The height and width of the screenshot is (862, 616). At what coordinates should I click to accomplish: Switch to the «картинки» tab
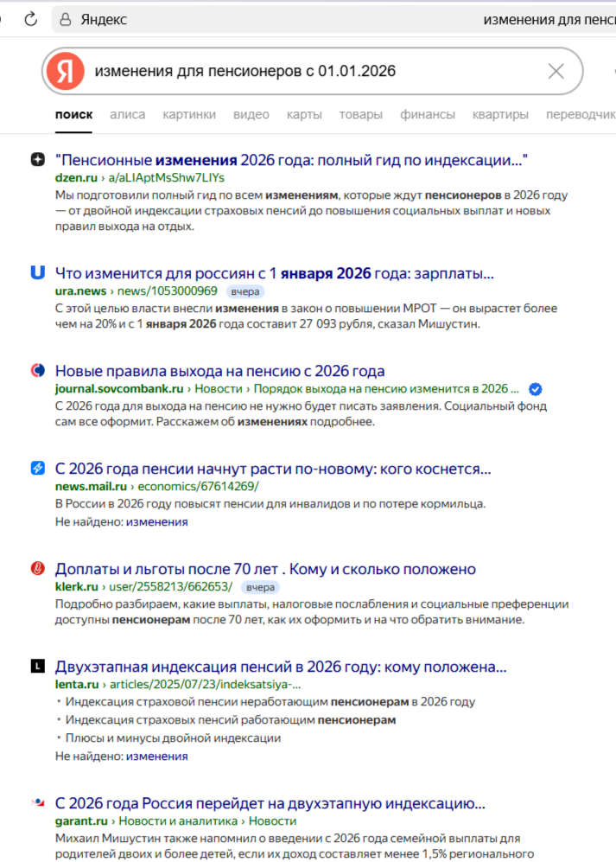[189, 114]
